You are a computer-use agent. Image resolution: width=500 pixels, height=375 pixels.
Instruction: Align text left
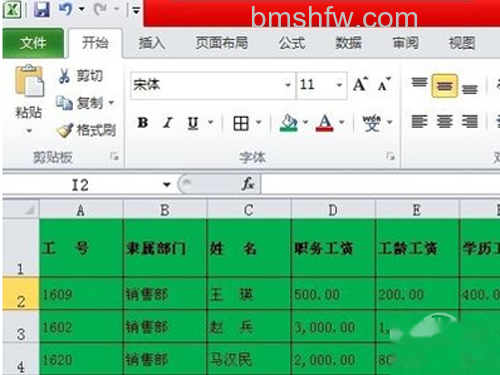[x=419, y=121]
